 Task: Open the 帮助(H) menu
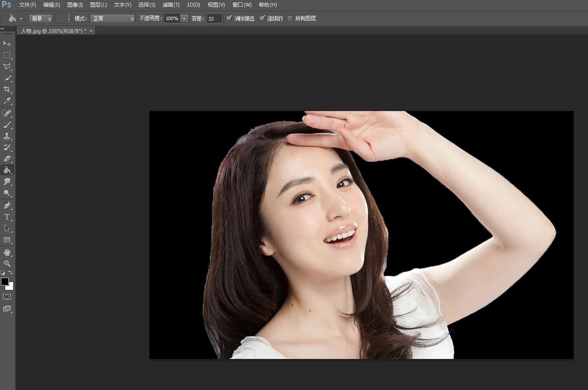pyautogui.click(x=268, y=5)
